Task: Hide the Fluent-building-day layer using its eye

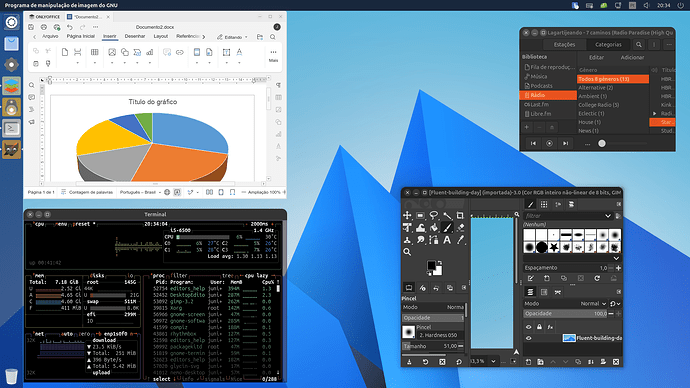Action: (x=529, y=338)
